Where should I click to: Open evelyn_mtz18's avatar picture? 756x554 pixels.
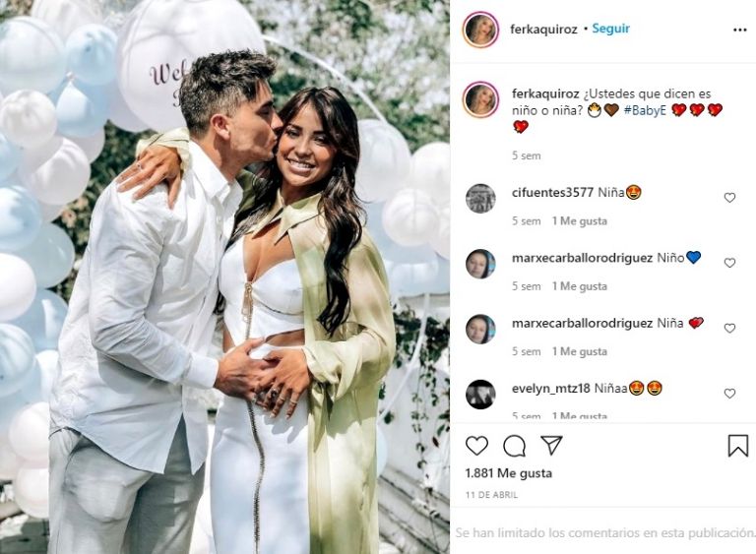480,394
